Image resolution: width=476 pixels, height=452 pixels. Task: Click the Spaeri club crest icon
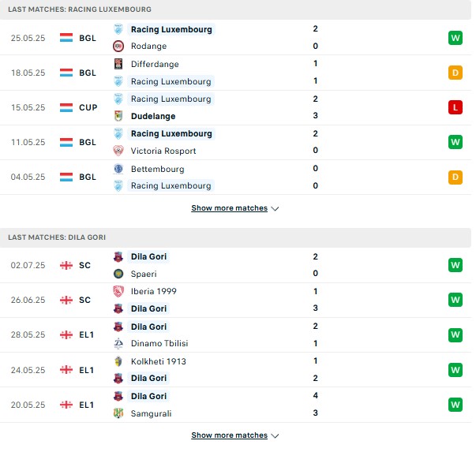click(x=118, y=274)
